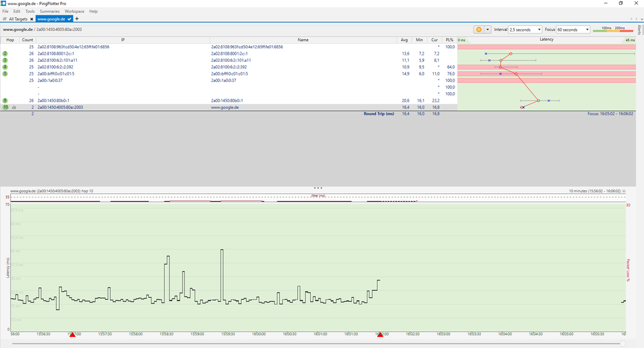Click the PL% column header

[449, 40]
